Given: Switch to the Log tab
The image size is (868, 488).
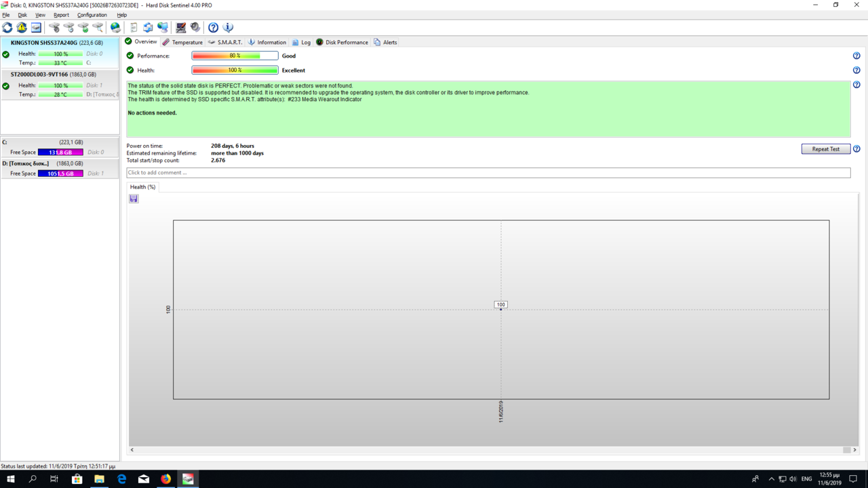Looking at the screenshot, I should pos(301,42).
